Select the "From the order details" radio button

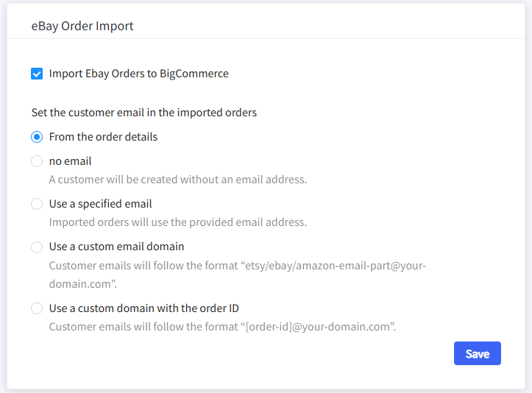coord(37,137)
